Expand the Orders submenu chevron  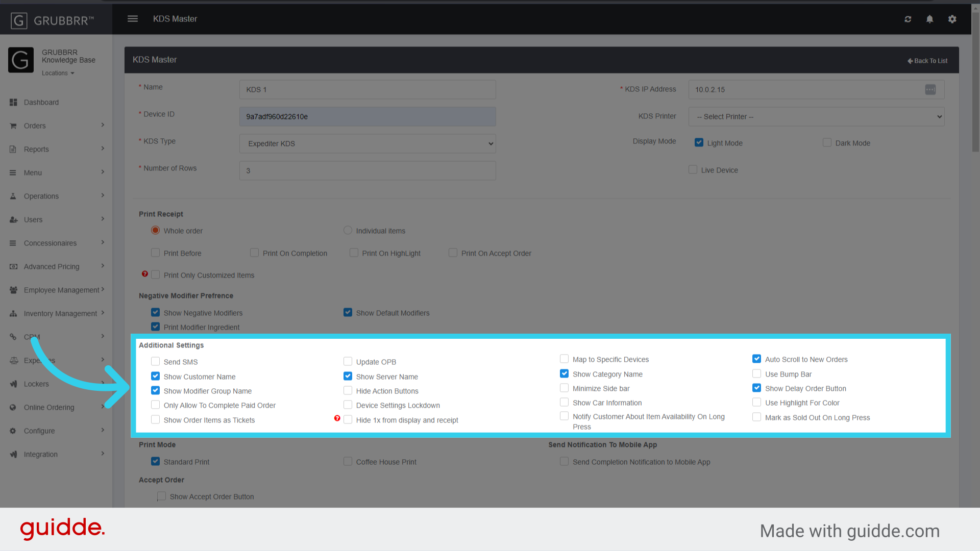tap(103, 125)
